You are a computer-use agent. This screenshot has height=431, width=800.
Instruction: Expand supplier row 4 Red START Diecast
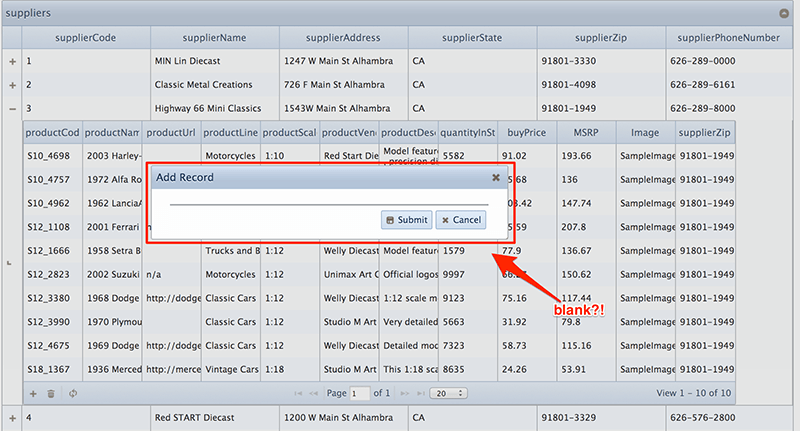(12, 417)
